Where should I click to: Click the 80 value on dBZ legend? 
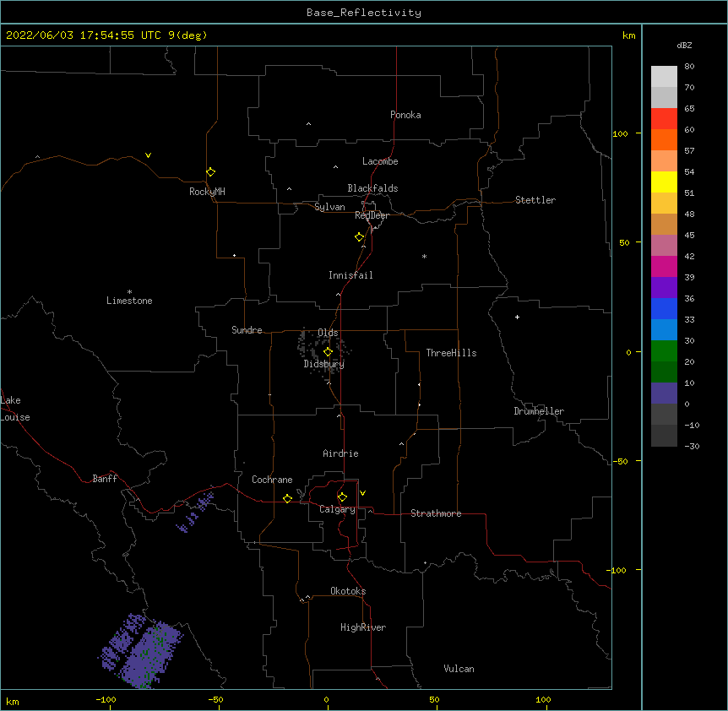pos(689,67)
